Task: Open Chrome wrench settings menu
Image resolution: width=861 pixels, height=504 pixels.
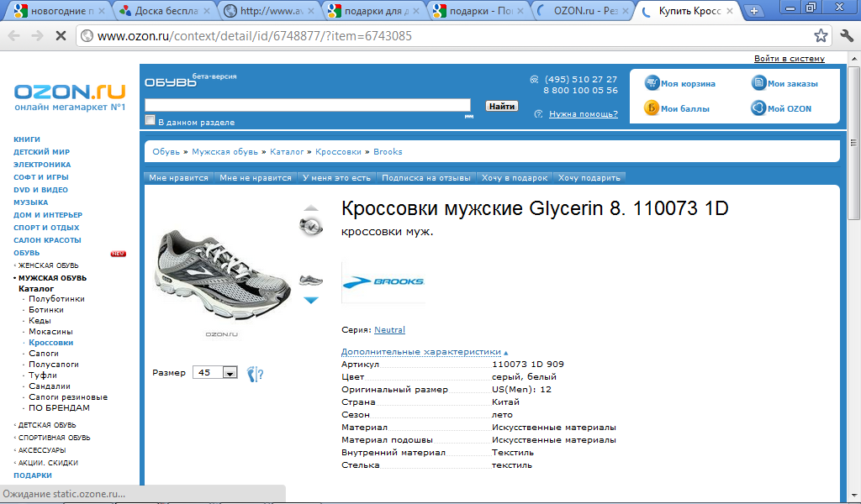Action: (x=846, y=36)
